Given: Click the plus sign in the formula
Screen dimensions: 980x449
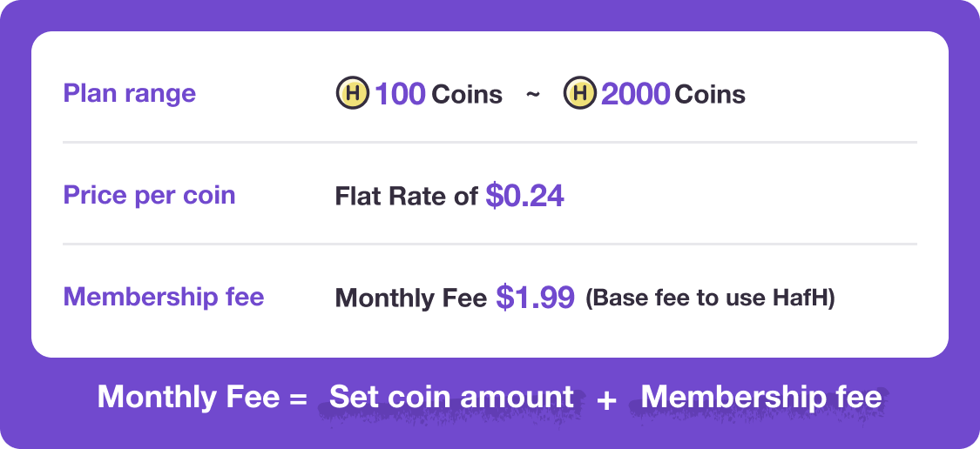Looking at the screenshot, I should [607, 399].
